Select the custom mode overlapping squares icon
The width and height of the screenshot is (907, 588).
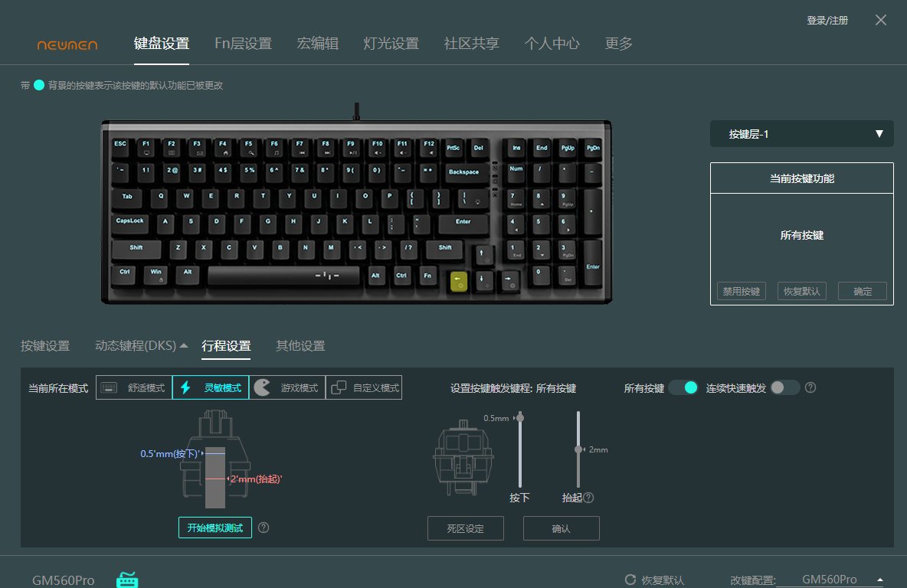tap(339, 387)
